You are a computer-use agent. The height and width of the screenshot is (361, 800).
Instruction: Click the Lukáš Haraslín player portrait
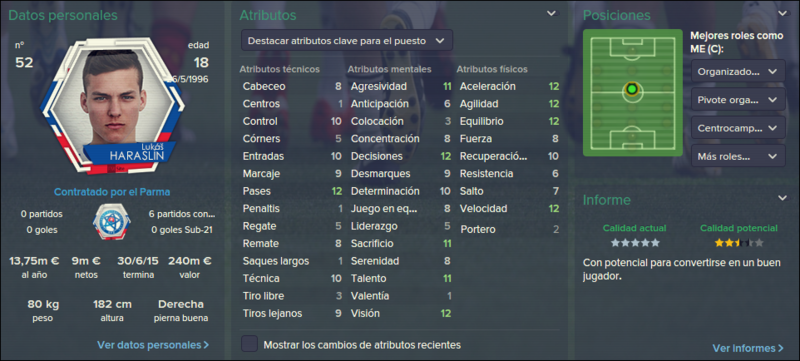112,105
